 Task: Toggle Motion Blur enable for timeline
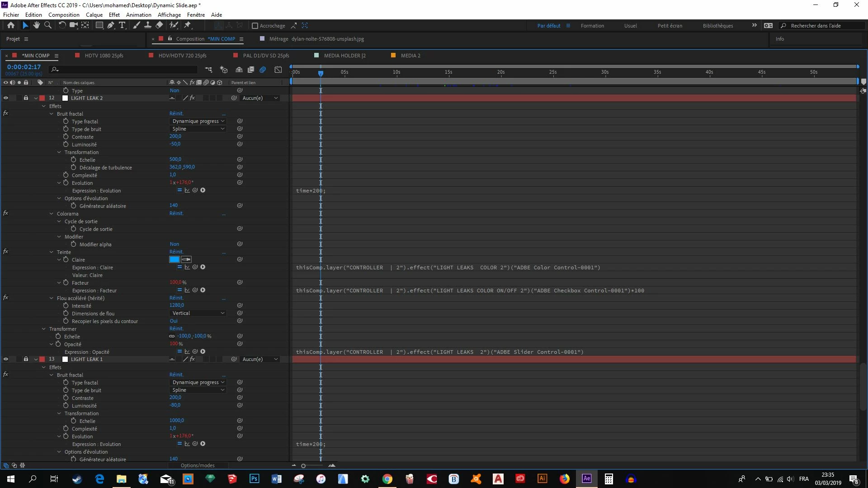(263, 70)
